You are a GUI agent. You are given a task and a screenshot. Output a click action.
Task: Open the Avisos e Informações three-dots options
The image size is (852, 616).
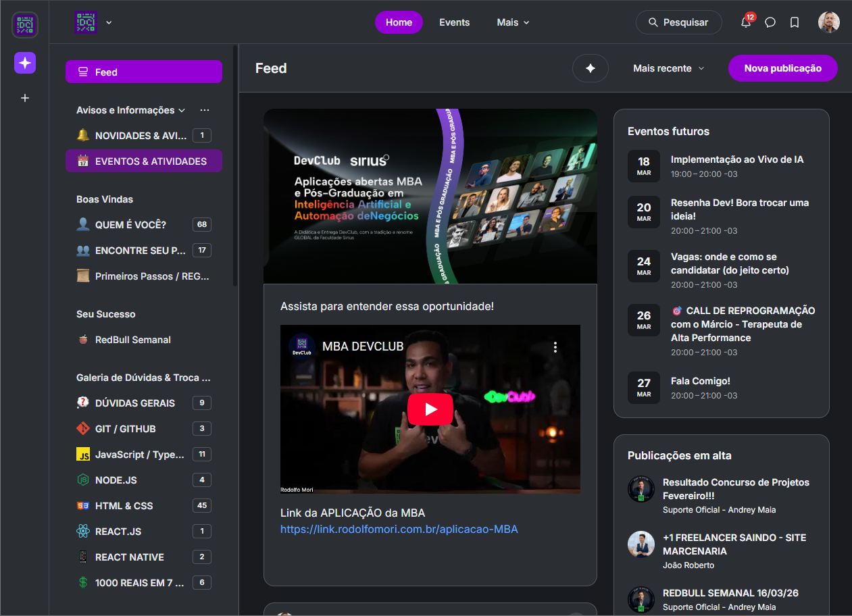(x=205, y=110)
